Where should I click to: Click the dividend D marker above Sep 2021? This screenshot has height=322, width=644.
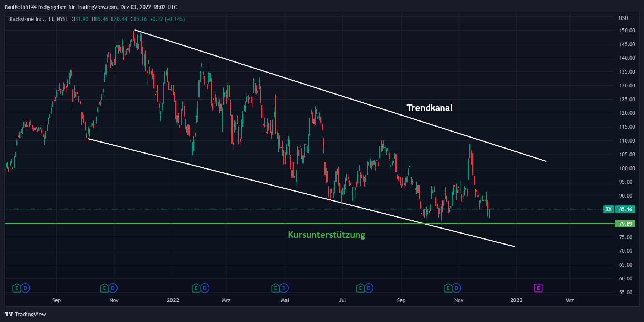(25, 288)
